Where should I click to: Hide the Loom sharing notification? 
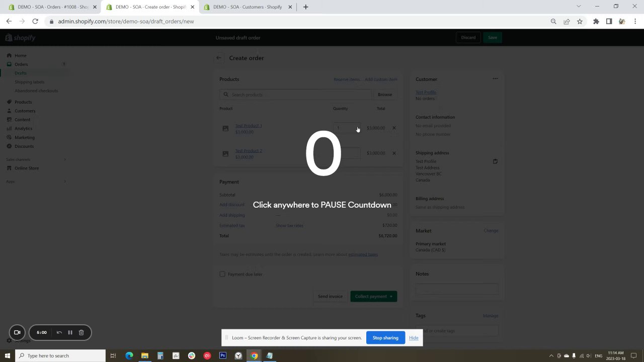coord(414,338)
